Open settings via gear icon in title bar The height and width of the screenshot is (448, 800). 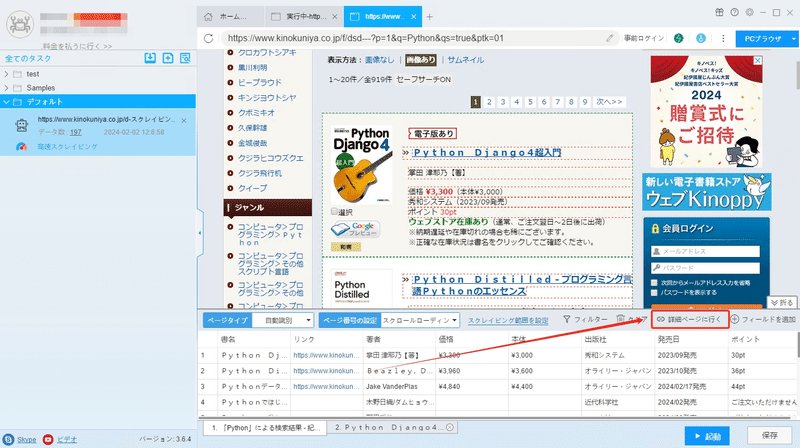pyautogui.click(x=749, y=12)
